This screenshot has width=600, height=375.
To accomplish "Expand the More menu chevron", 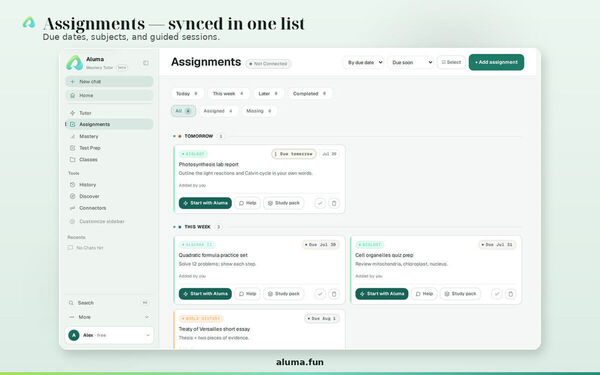I will point(147,317).
